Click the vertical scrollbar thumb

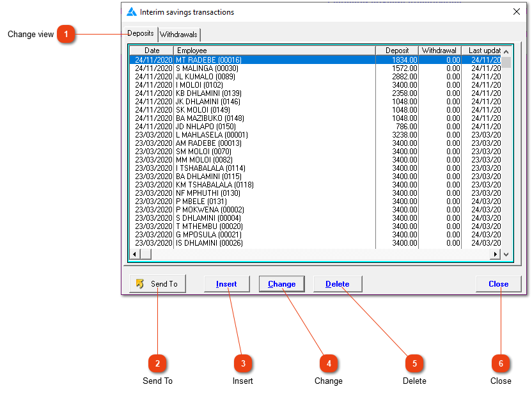[x=506, y=63]
